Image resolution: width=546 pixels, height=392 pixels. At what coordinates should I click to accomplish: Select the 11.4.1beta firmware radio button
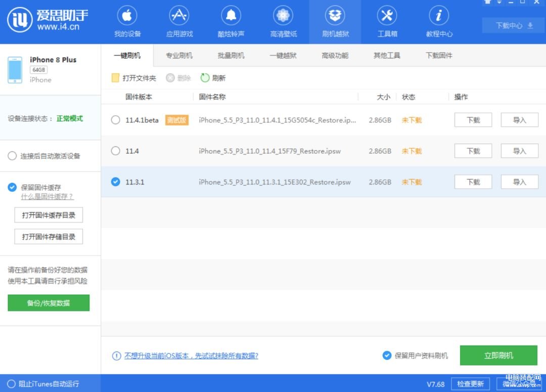click(x=116, y=120)
